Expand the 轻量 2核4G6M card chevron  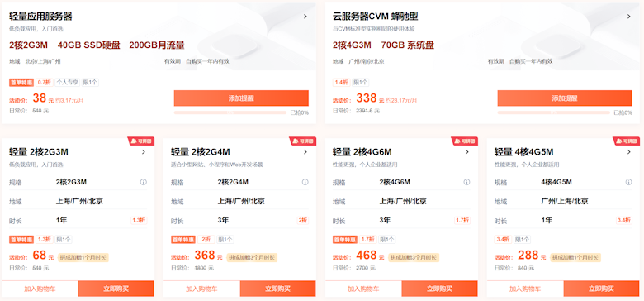coord(467,152)
